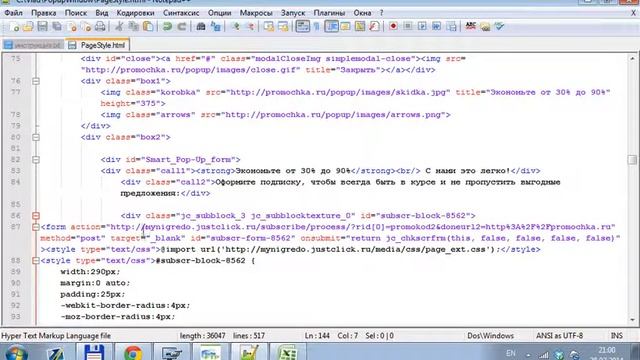Open the Окна menu

click(x=362, y=13)
